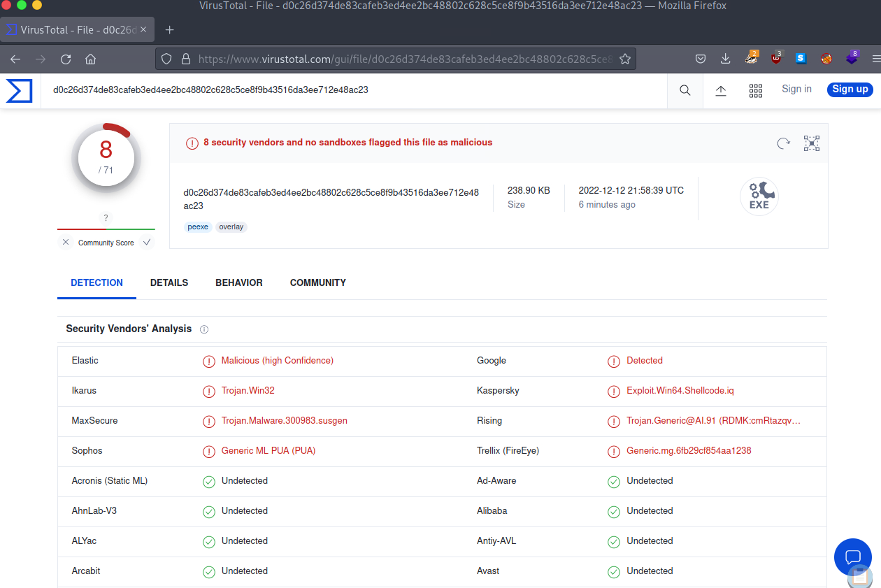The height and width of the screenshot is (588, 881).
Task: Click the Sign up button
Action: tap(850, 89)
